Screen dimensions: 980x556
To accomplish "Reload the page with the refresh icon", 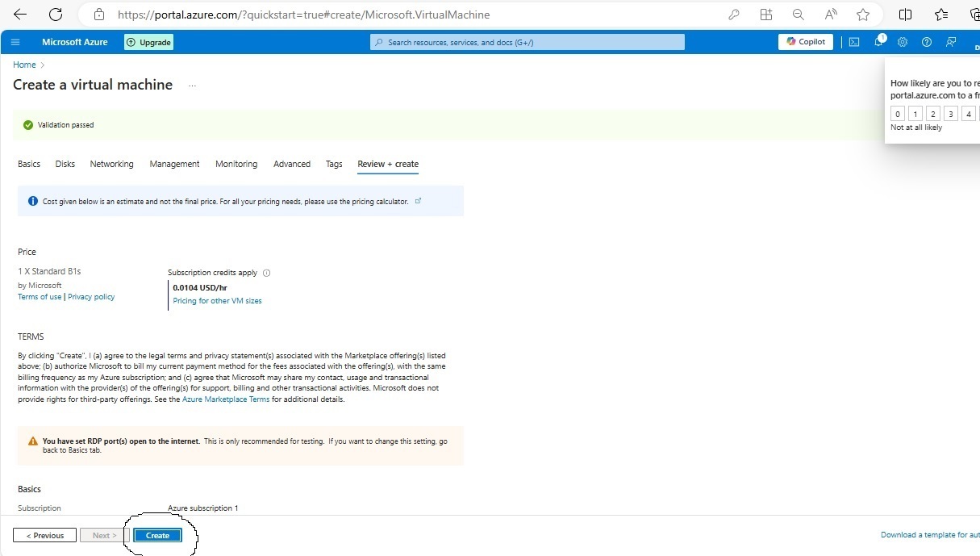I will tap(56, 15).
